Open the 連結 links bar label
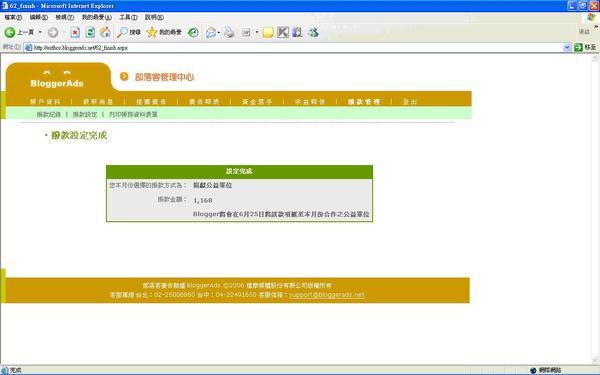 click(x=584, y=32)
